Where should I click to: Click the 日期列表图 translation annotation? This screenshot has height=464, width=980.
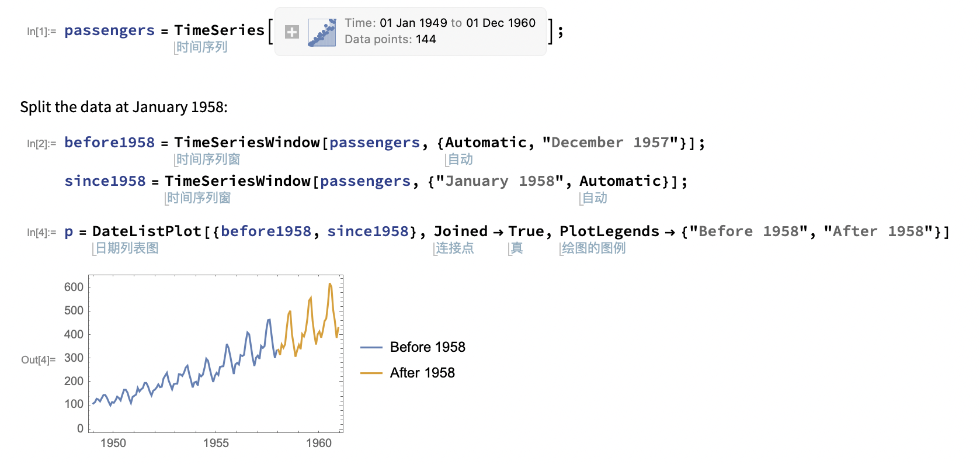point(127,248)
